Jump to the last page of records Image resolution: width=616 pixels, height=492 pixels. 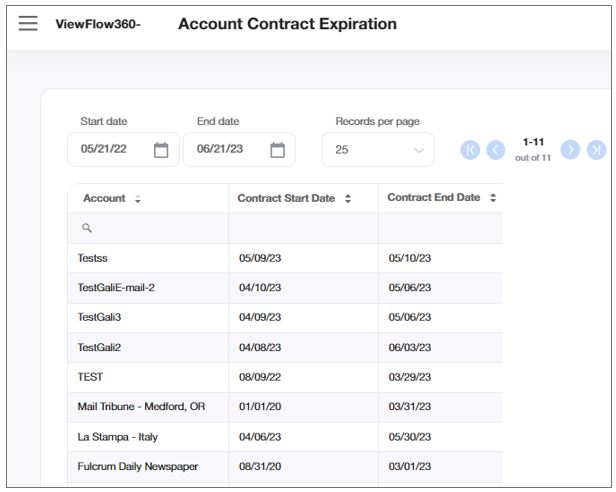596,150
